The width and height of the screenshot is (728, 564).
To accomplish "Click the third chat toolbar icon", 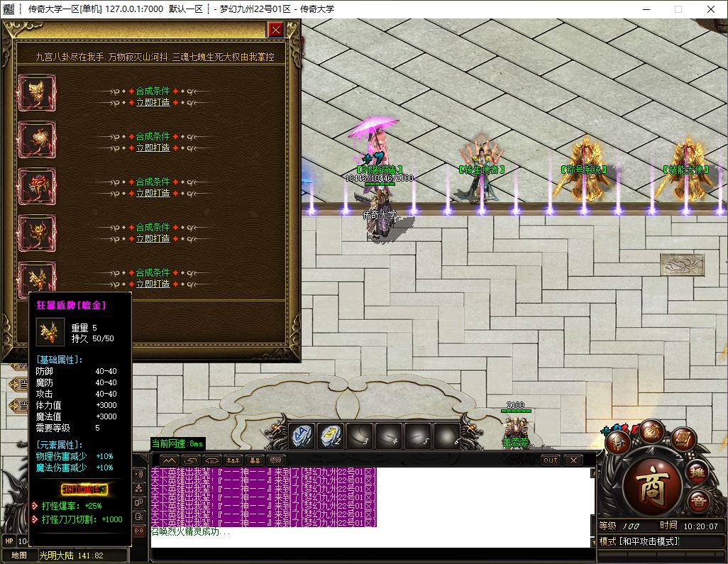I will (211, 460).
